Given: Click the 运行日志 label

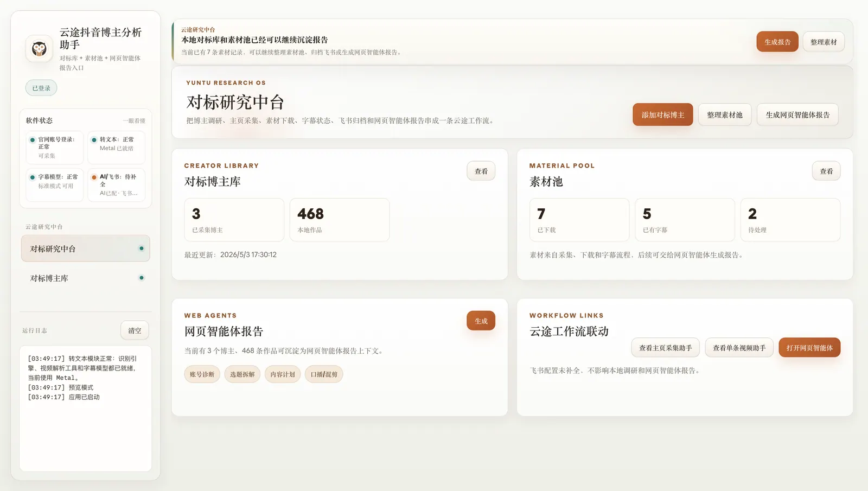Looking at the screenshot, I should (x=35, y=330).
